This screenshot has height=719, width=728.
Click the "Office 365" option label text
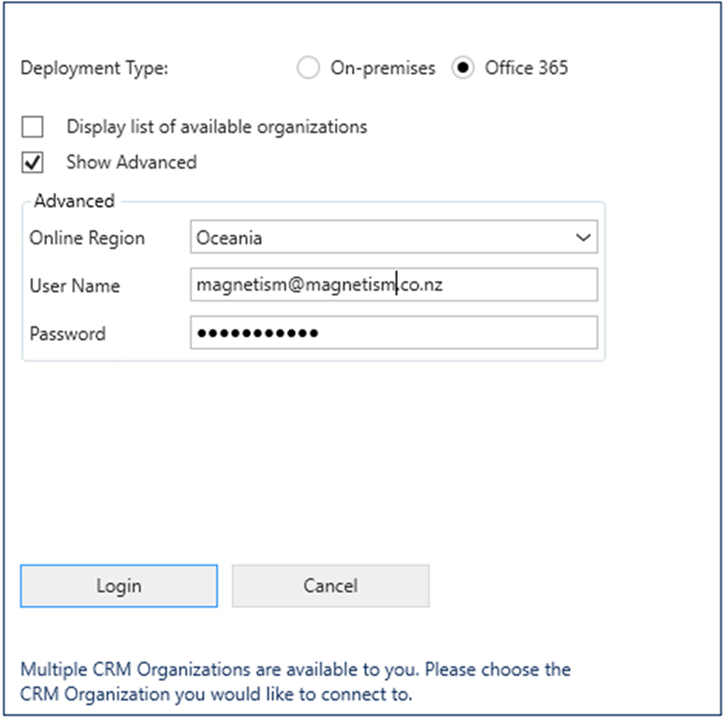(x=526, y=68)
